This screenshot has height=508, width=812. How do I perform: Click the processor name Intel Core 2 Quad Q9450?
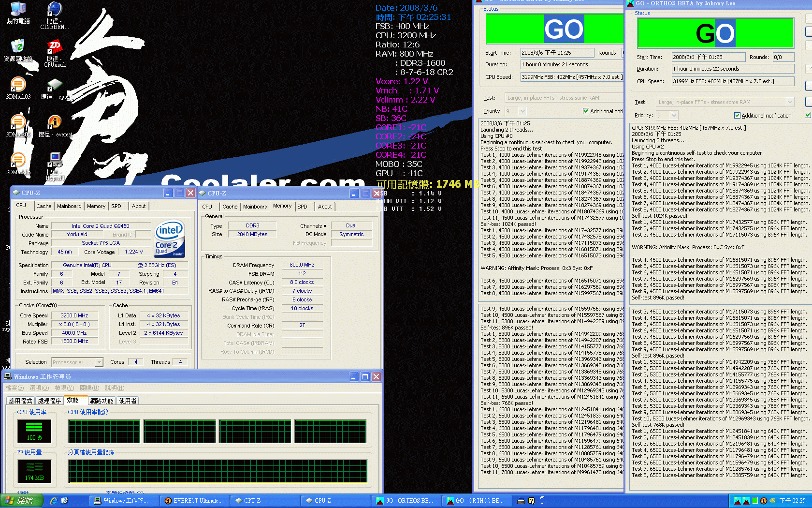coord(101,226)
